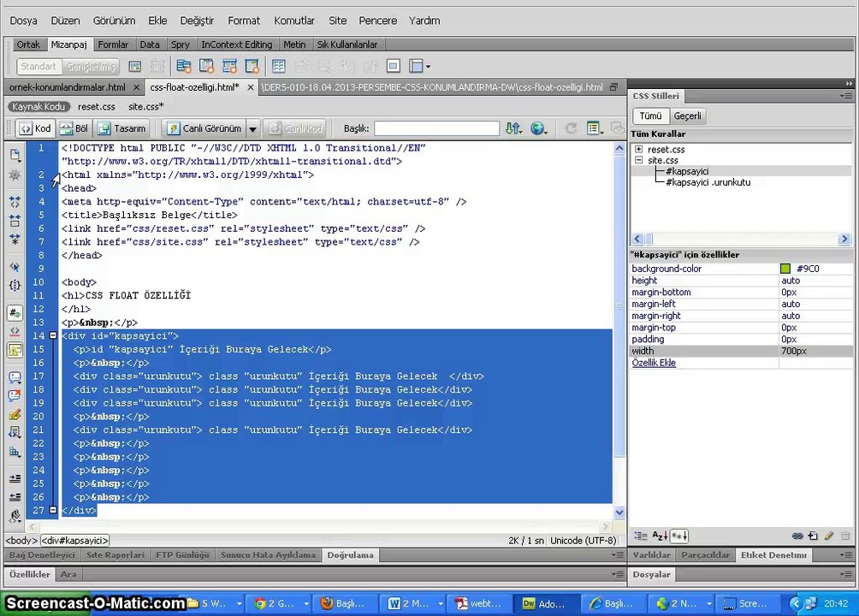Image resolution: width=859 pixels, height=616 pixels.
Task: Switch to Böl split view
Action: 74,128
